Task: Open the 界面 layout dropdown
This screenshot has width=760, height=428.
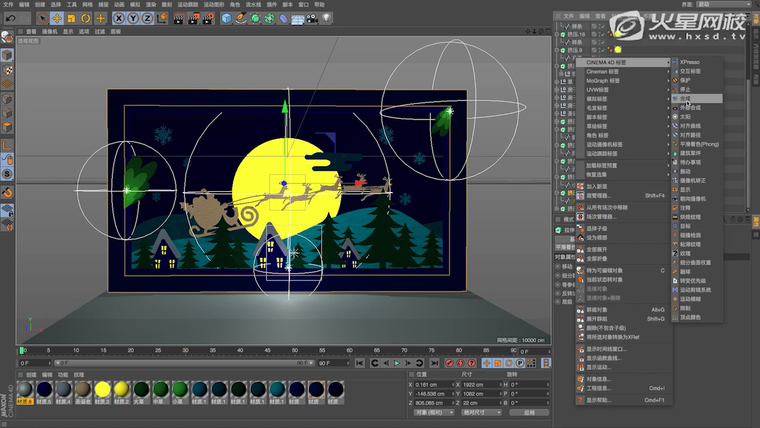Action: point(724,5)
